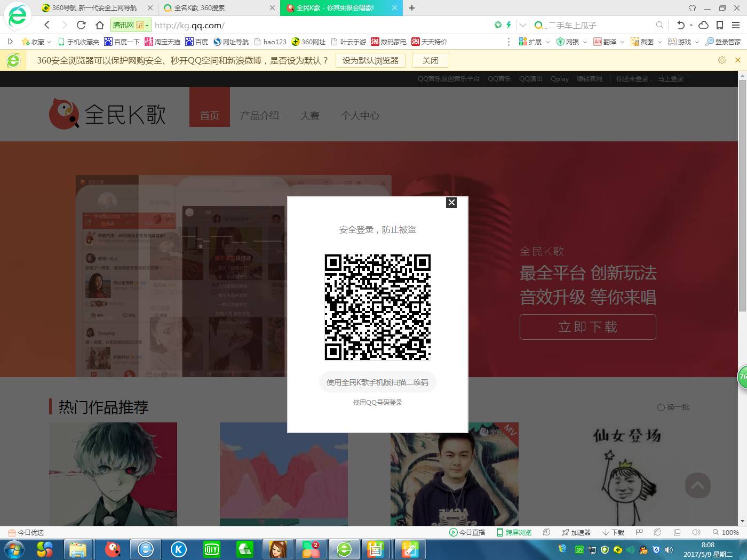Click the 换一批 refresh link
This screenshot has height=560, width=747.
point(673,407)
